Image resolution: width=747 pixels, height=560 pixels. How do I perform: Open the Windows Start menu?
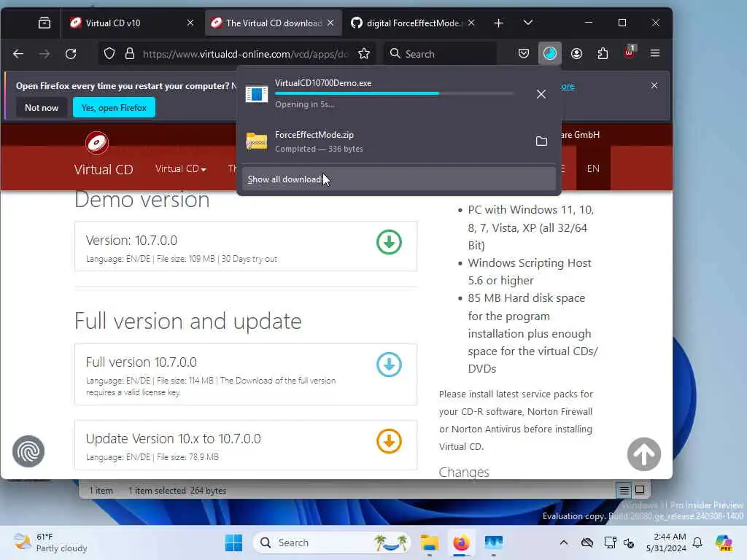point(233,542)
